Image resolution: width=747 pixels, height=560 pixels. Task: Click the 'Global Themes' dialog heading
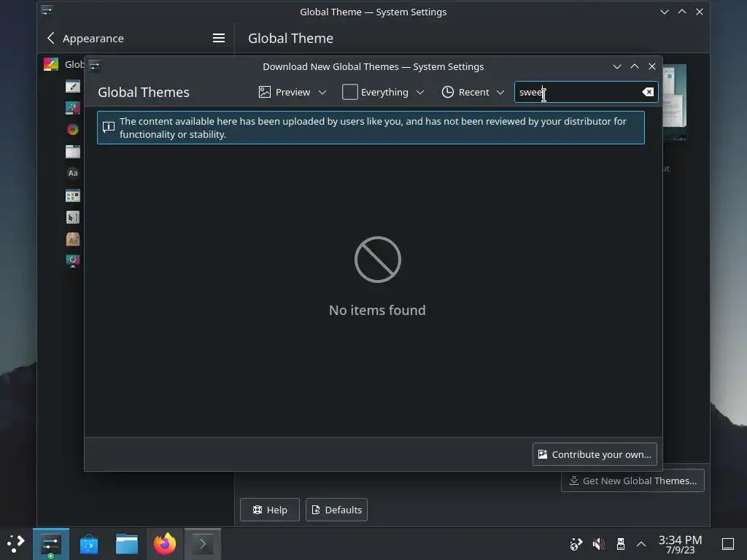tap(144, 92)
